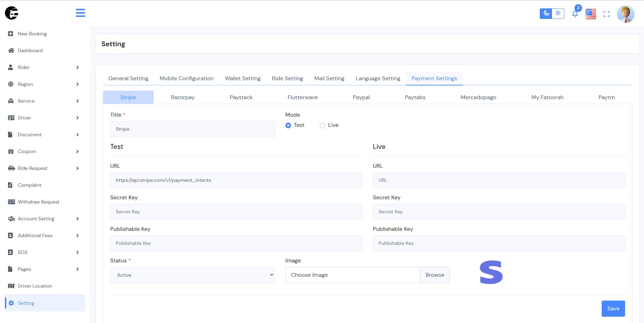Click the Additional Fees icon
The height and width of the screenshot is (323, 644).
click(x=10, y=235)
